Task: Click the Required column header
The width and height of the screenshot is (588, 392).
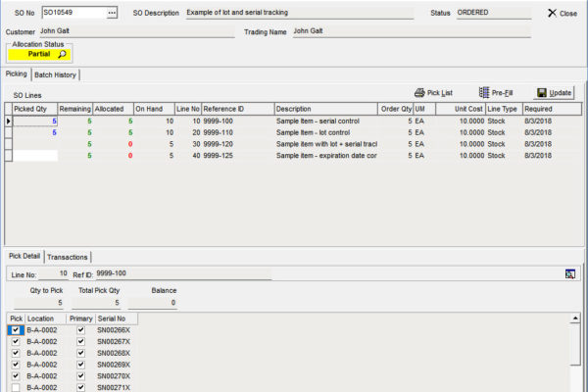Action: pos(553,109)
